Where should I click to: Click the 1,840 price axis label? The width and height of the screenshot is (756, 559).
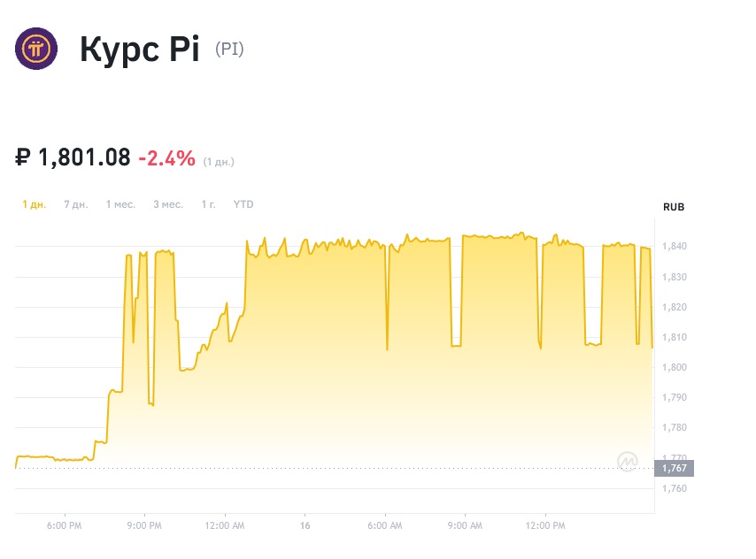(675, 246)
